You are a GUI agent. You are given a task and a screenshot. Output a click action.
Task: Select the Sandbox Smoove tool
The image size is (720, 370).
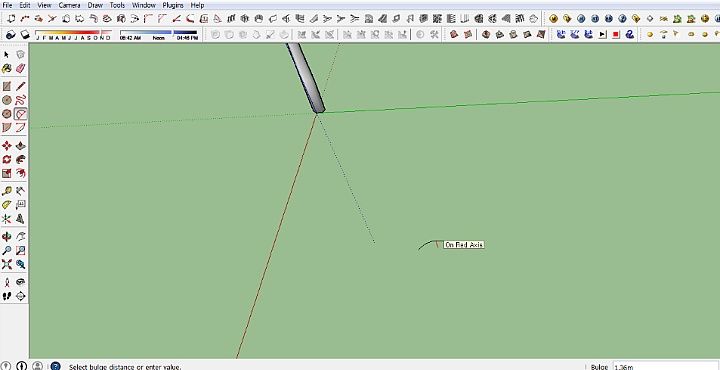(x=486, y=34)
